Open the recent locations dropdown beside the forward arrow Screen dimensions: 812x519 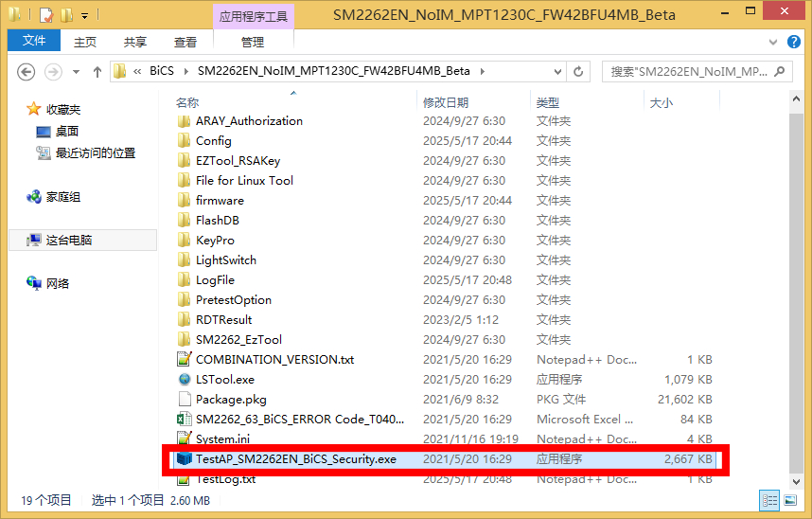click(76, 72)
